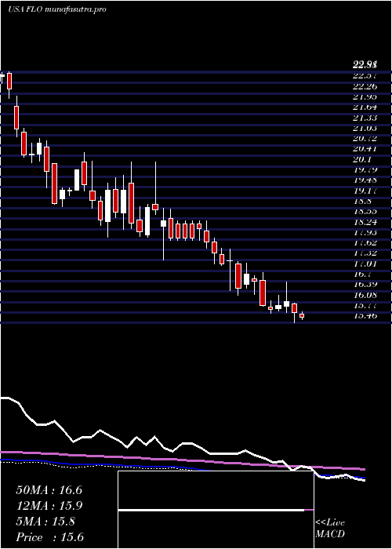Click the 15.46 price axis label
This screenshot has width=392, height=549.
[365, 316]
